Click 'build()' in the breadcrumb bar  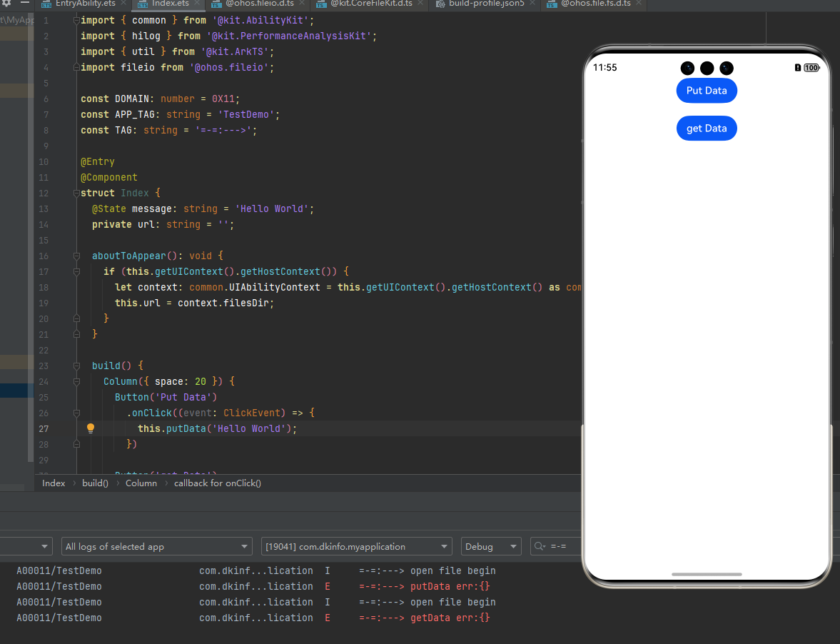pos(95,483)
